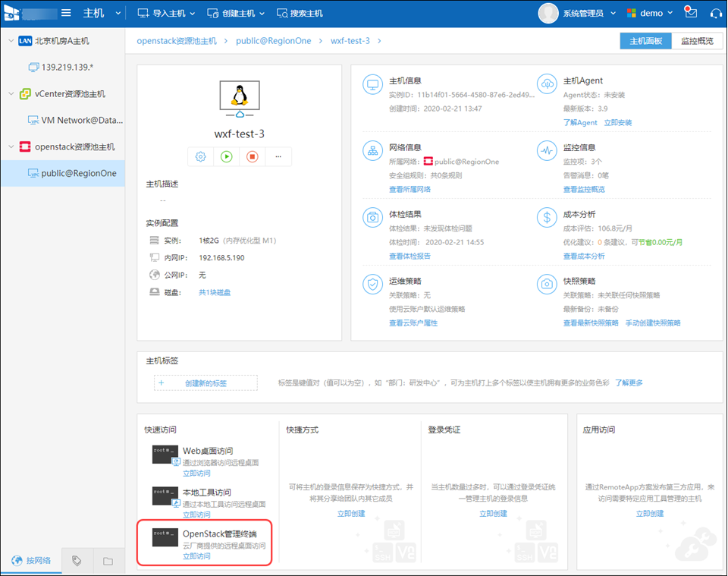Click the 搜索主机 toolbar button
This screenshot has width=728, height=576.
coord(300,13)
